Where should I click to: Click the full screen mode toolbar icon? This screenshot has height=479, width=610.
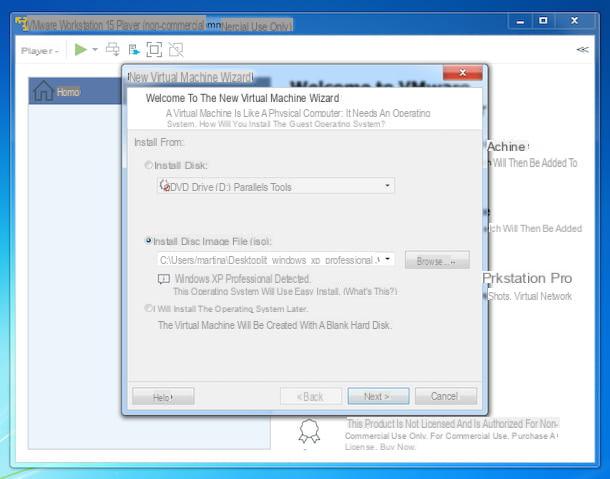[x=154, y=49]
